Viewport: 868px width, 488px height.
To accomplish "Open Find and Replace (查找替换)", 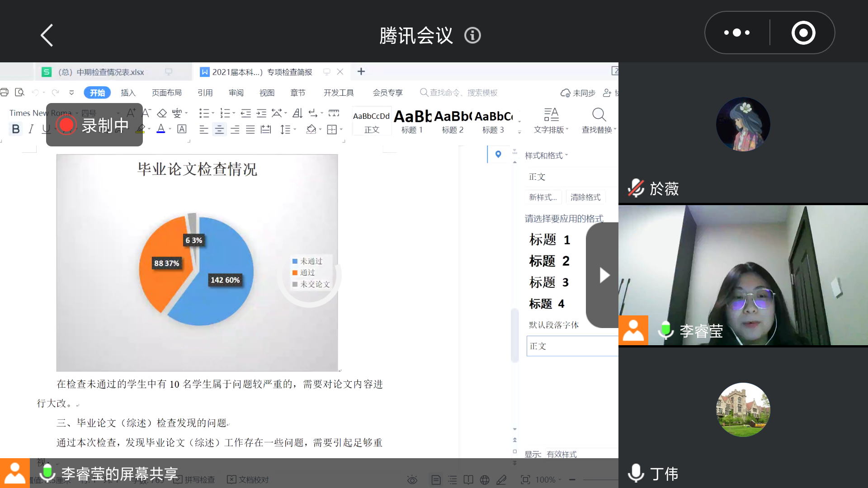I will (599, 120).
